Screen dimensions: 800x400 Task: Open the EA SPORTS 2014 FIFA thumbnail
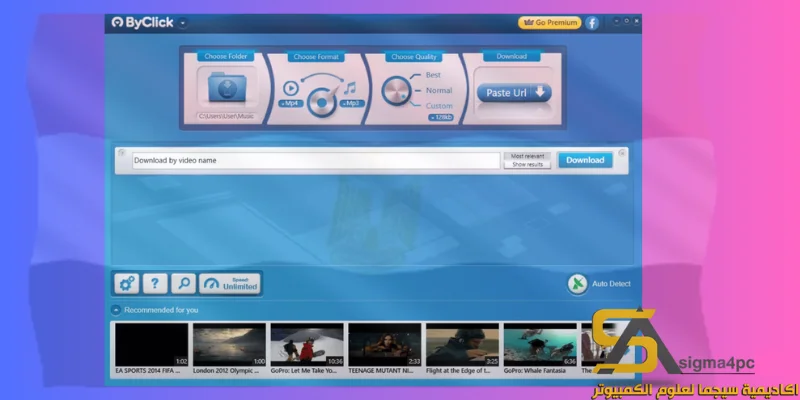pos(152,344)
